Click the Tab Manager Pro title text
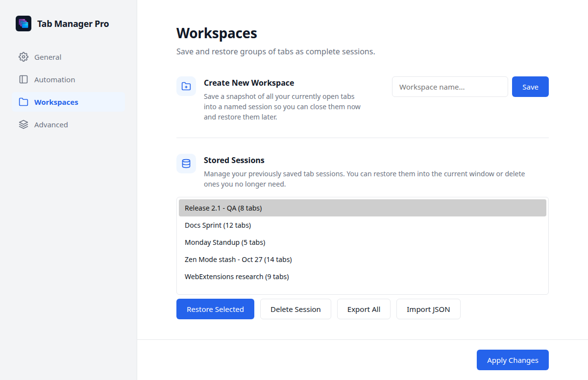This screenshot has height=380, width=588. pos(73,24)
